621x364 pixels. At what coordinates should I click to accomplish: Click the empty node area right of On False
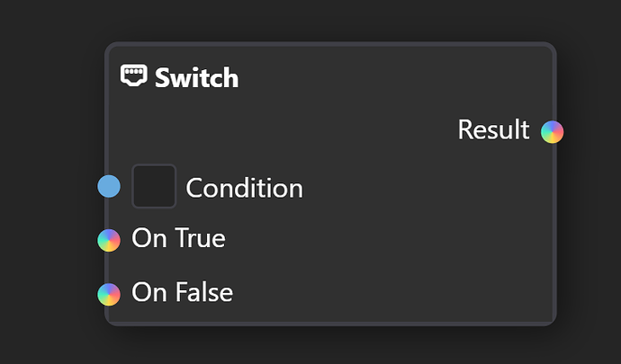tap(387, 293)
